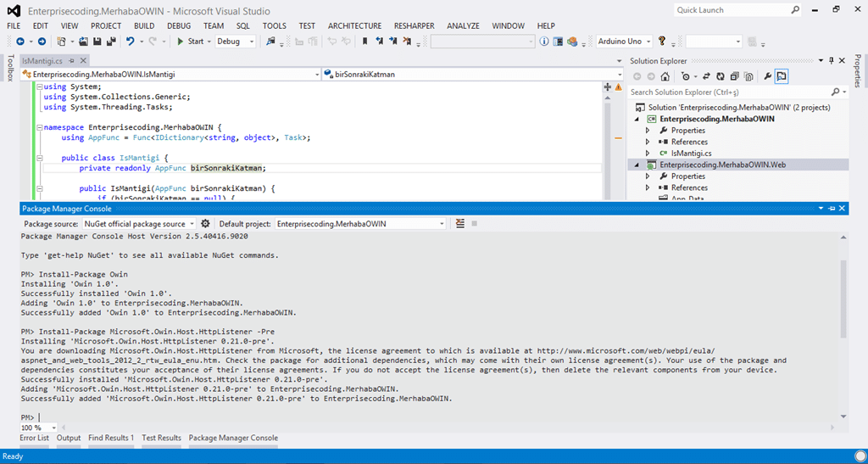This screenshot has width=868, height=464.
Task: Toggle pin on IsMantigi.cs tab
Action: [x=72, y=60]
